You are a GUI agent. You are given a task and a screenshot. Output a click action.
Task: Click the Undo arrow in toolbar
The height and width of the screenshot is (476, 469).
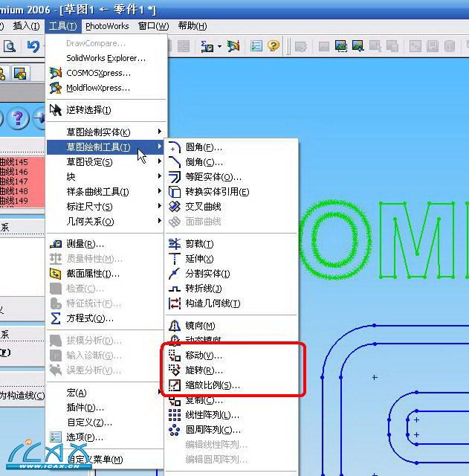coord(33,46)
